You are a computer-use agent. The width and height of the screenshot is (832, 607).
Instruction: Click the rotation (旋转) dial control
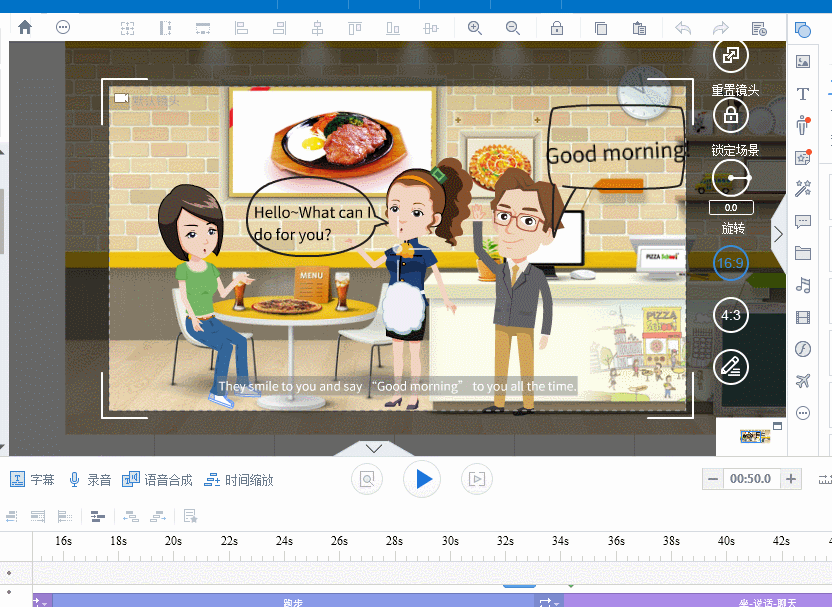[x=731, y=180]
